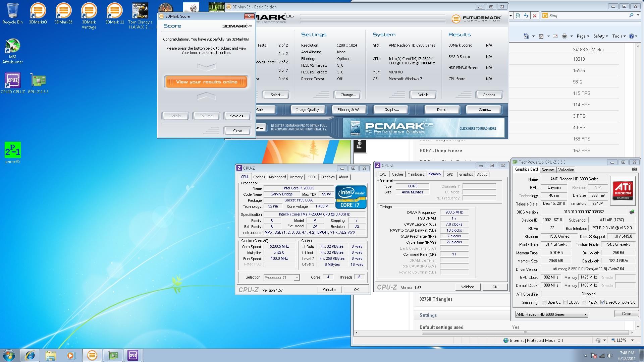
Task: Click GPU-Z screenshot camera icon
Action: point(634,169)
